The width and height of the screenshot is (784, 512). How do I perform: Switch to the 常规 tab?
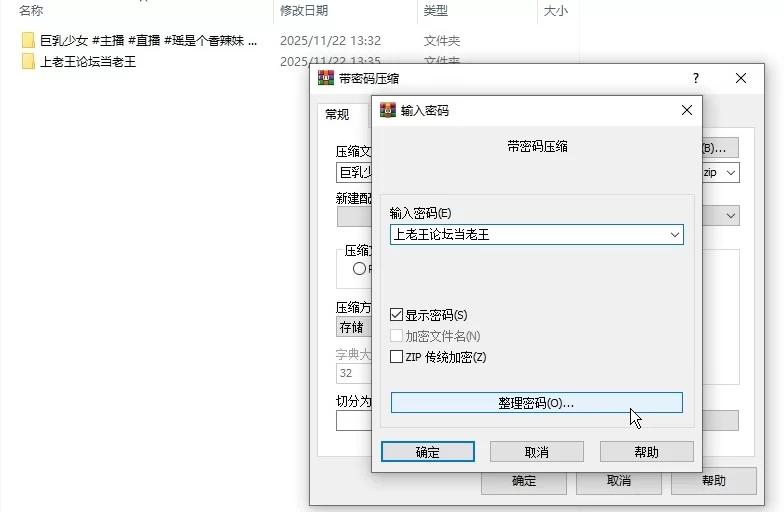(x=338, y=114)
